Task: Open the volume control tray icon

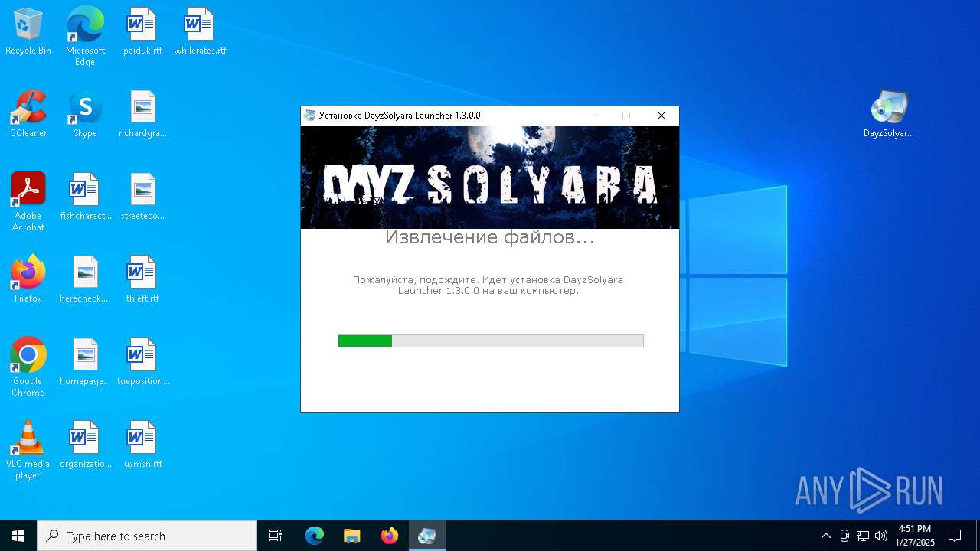Action: coord(881,536)
